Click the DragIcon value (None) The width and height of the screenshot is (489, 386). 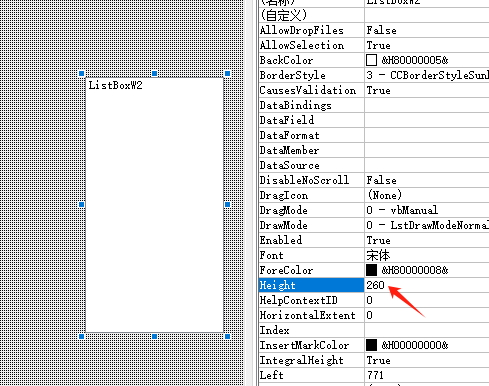click(x=385, y=195)
